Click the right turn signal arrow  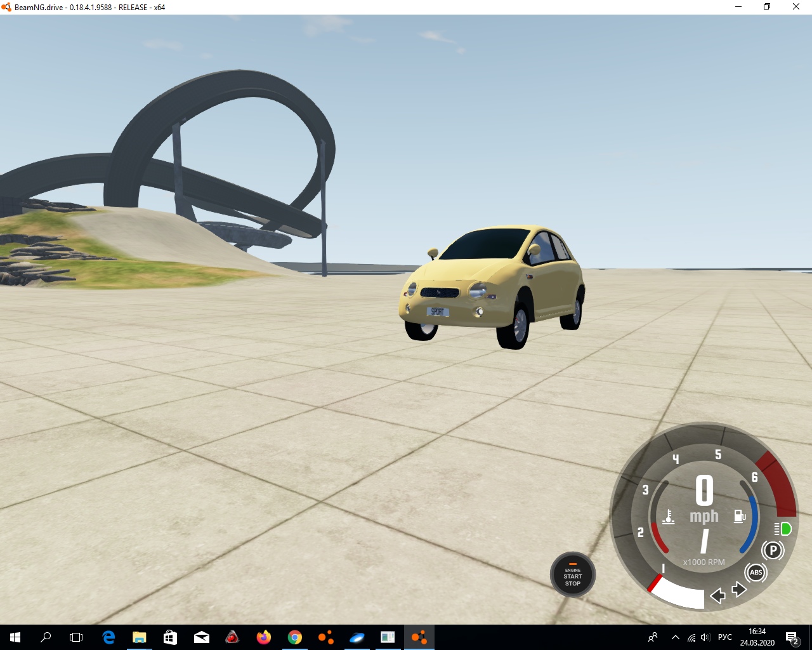coord(739,590)
